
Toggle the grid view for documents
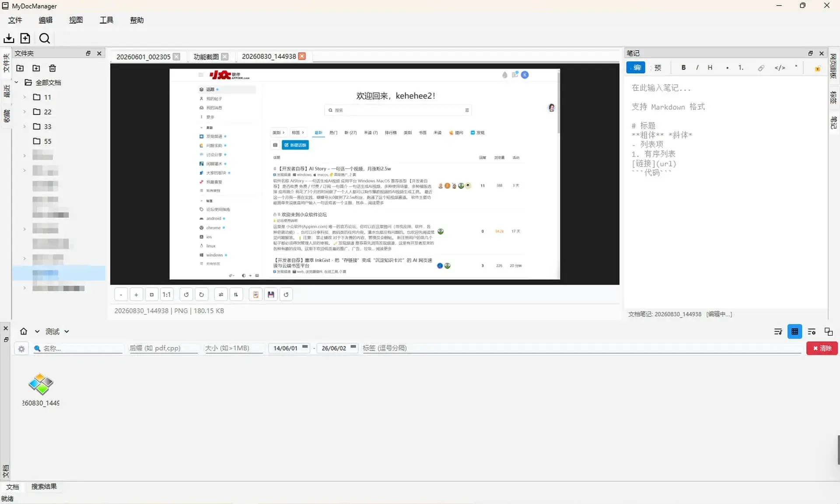pos(794,331)
